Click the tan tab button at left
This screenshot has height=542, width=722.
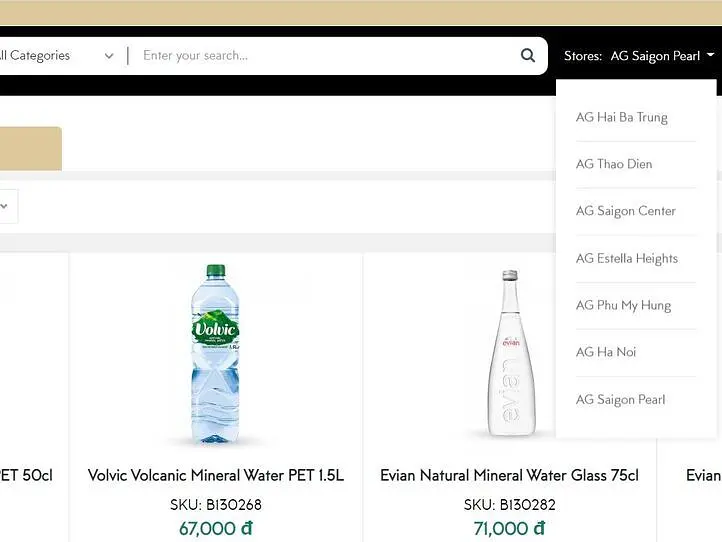pos(30,148)
